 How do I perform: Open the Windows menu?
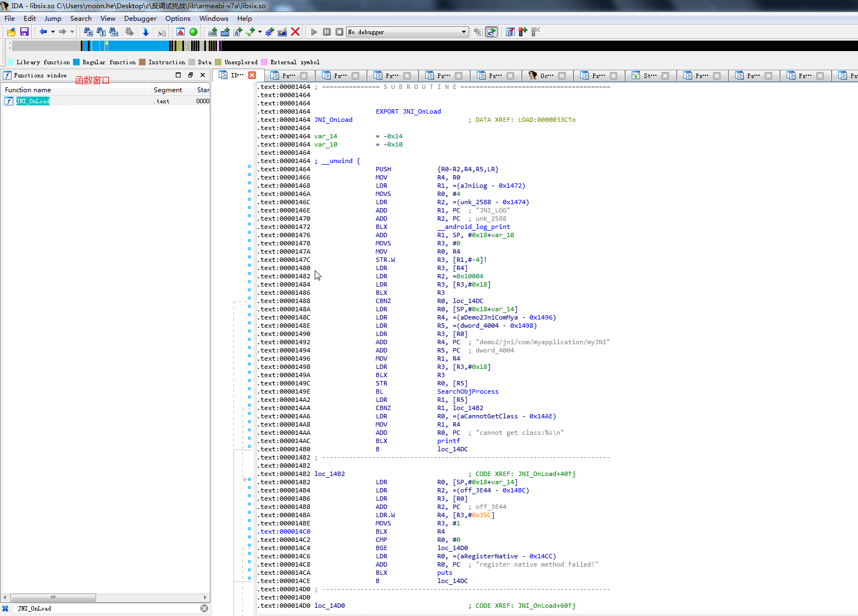[x=214, y=18]
